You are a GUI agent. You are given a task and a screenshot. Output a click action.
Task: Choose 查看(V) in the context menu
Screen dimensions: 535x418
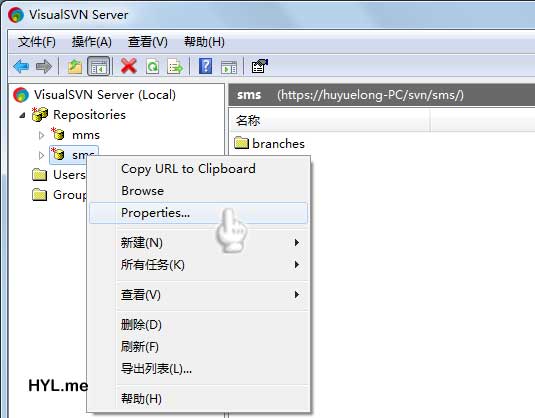point(198,294)
